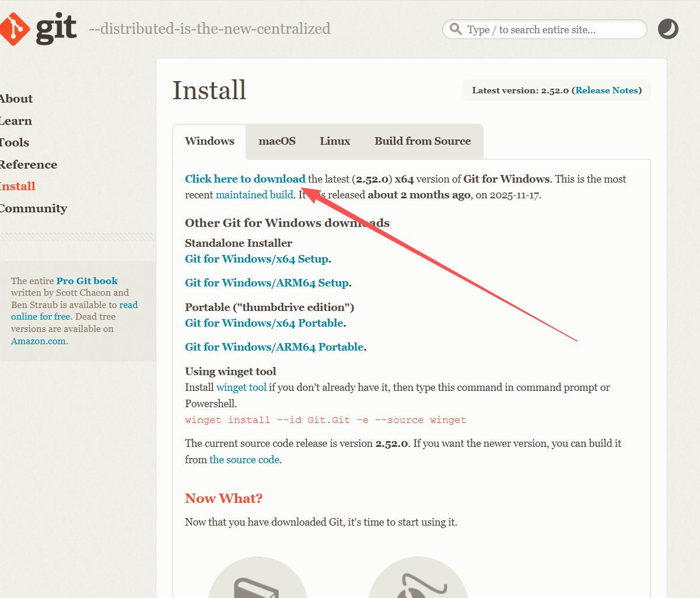Open the Reference section
700x598 pixels.
[29, 165]
